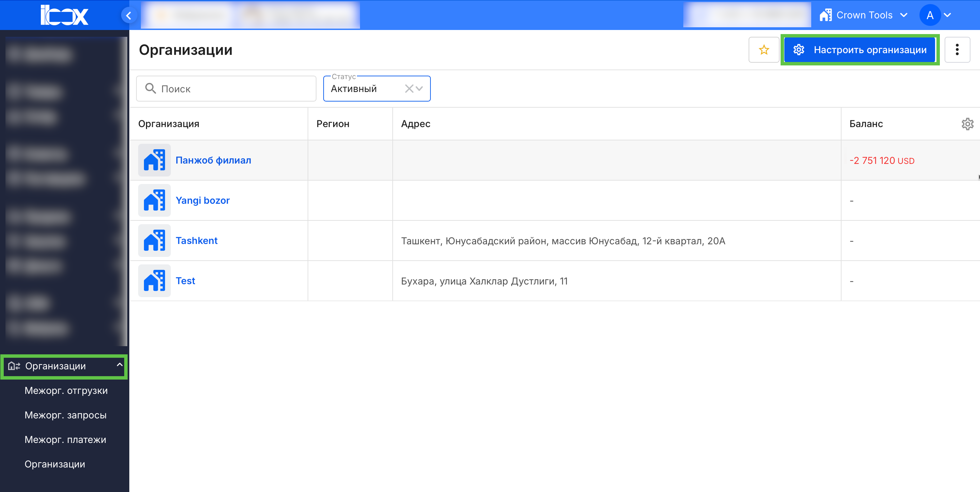The height and width of the screenshot is (492, 980).
Task: Click the star favorite icon
Action: point(764,49)
